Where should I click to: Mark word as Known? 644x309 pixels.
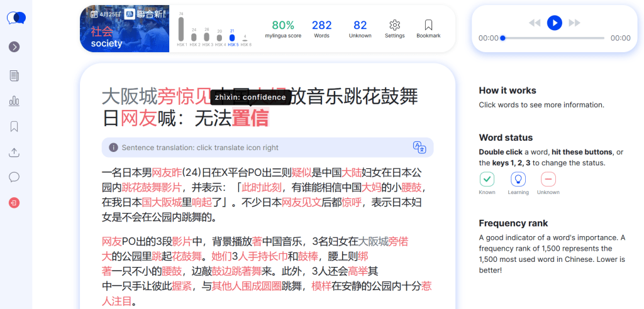pos(487,179)
